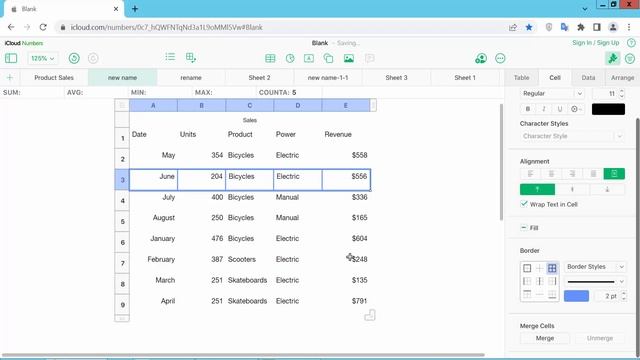Open the black text color swatch
The image size is (640, 360).
pos(608,109)
